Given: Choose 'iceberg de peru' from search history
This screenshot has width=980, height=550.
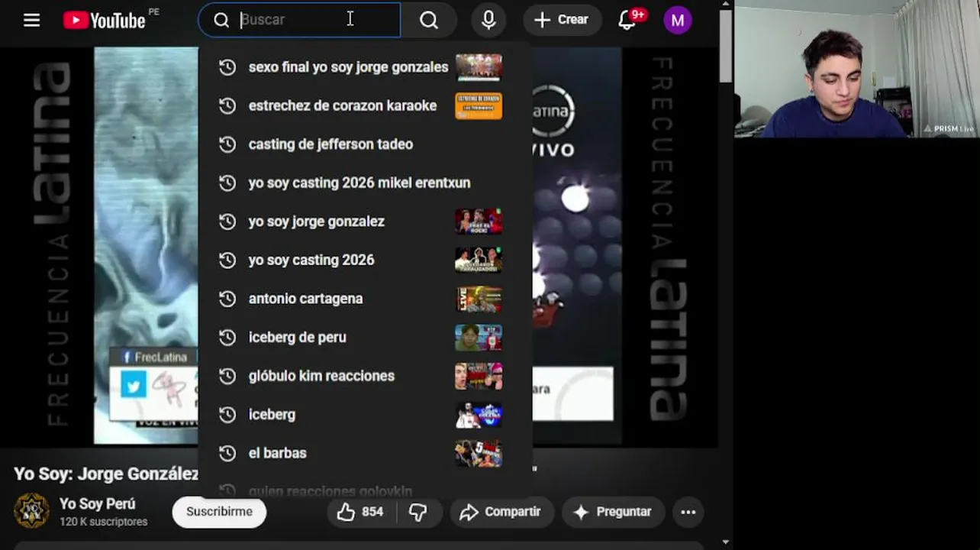Looking at the screenshot, I should (x=365, y=337).
